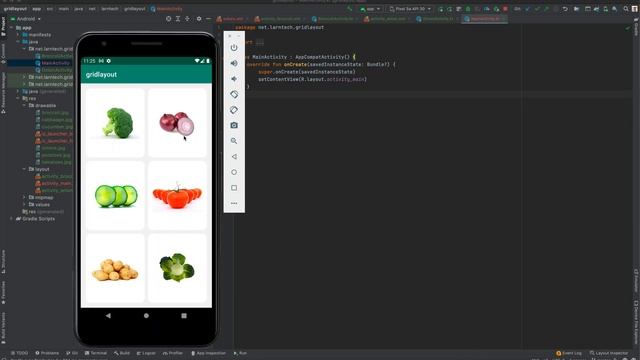The image size is (640, 360).
Task: Open the Event Log
Action: 569,353
